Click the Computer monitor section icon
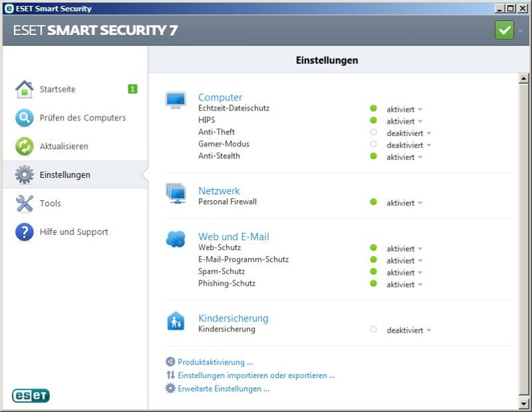This screenshot has width=532, height=412. [x=176, y=101]
